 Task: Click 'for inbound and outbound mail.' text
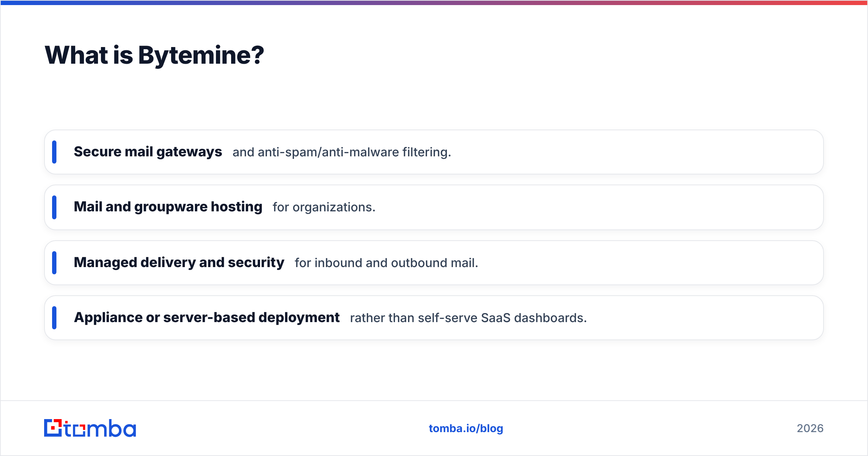(x=386, y=263)
